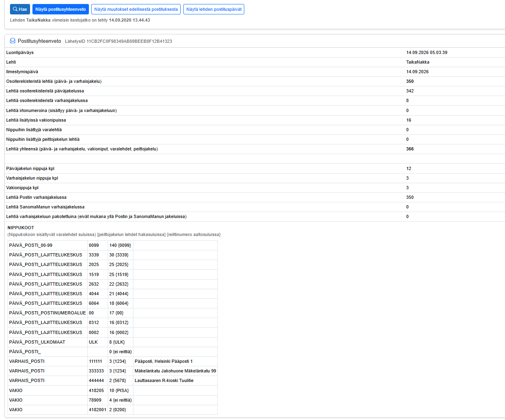Open Näytä postitusyhteenveto view

(60, 9)
